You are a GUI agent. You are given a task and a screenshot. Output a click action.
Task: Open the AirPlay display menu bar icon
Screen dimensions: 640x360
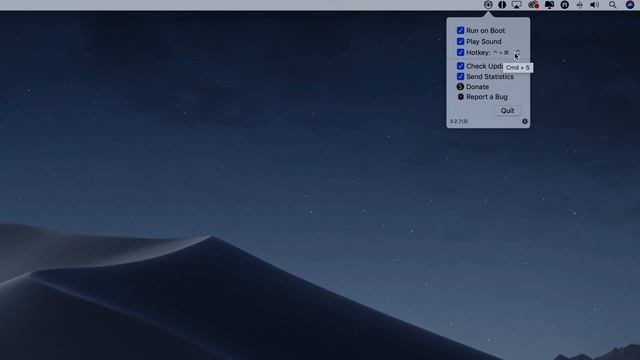tap(517, 5)
